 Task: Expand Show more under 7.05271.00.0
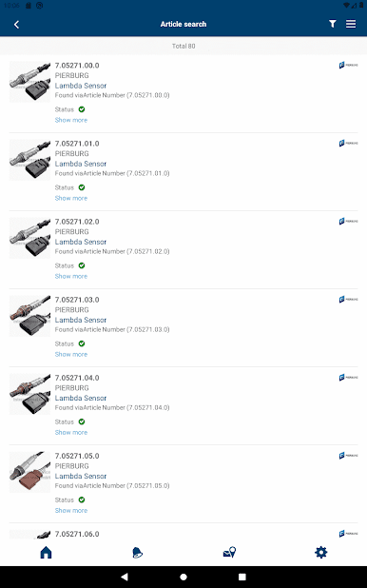click(x=71, y=120)
